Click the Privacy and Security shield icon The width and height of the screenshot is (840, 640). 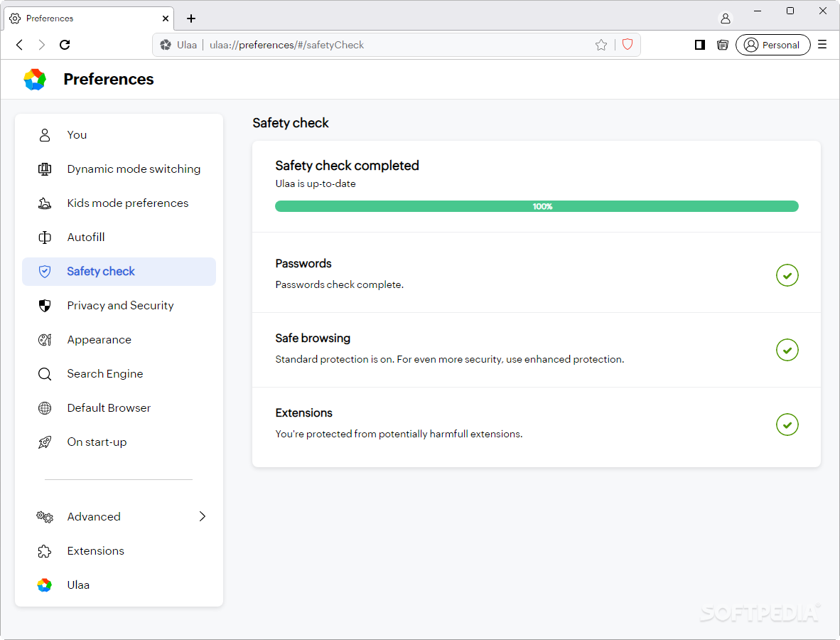(x=45, y=306)
